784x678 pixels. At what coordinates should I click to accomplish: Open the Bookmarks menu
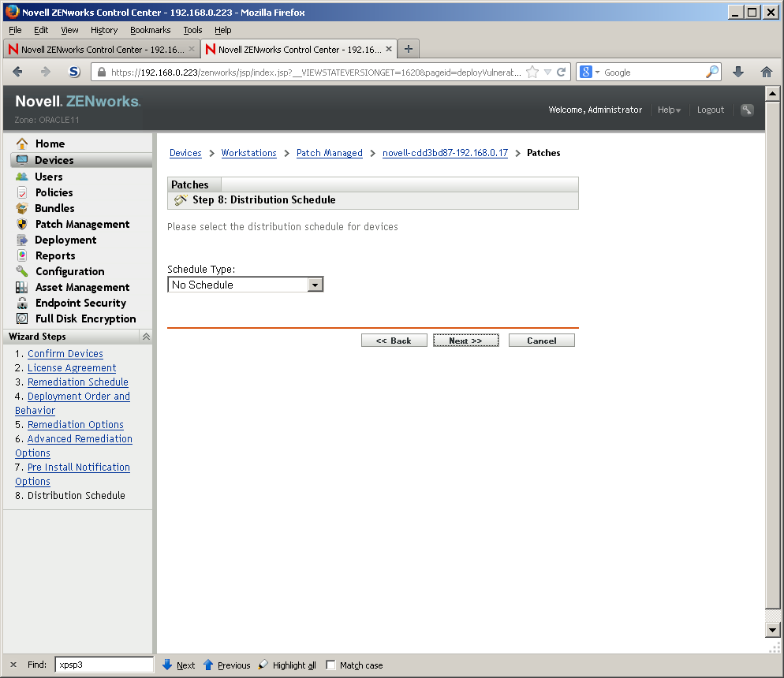150,30
